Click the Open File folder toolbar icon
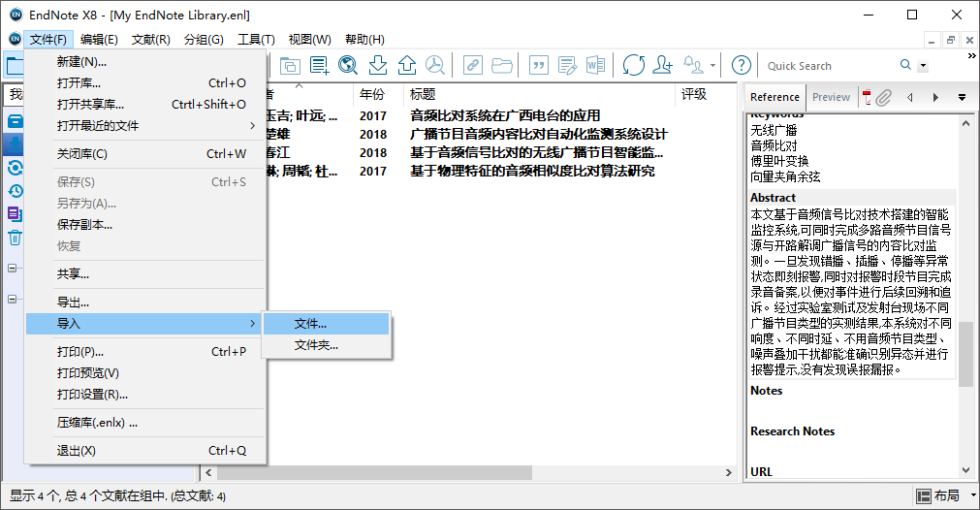 click(x=501, y=65)
